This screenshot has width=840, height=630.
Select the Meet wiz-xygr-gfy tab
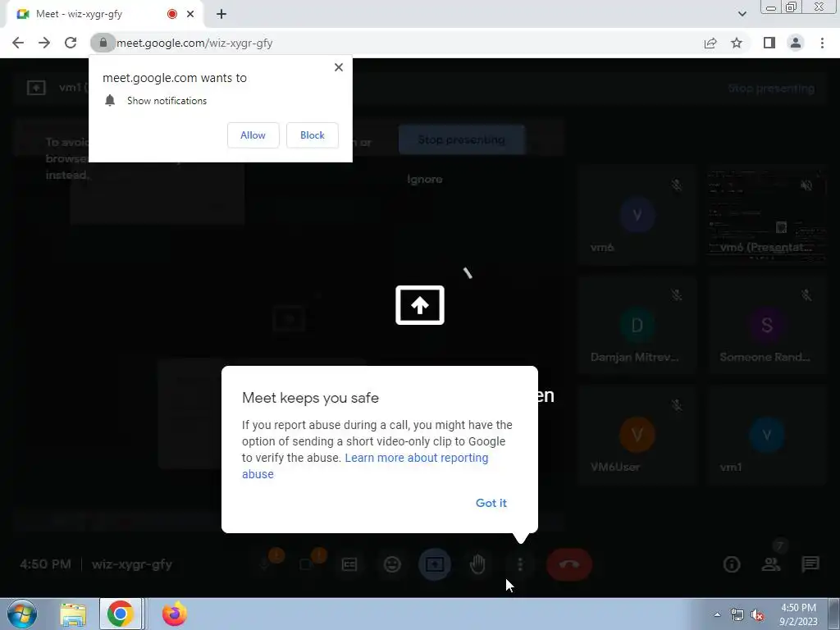[x=104, y=14]
